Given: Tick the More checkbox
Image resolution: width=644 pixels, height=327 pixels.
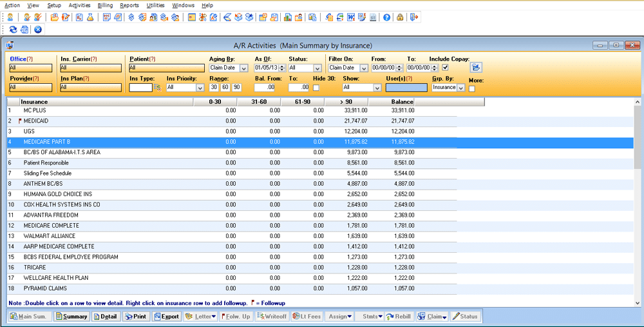Looking at the screenshot, I should tap(472, 88).
